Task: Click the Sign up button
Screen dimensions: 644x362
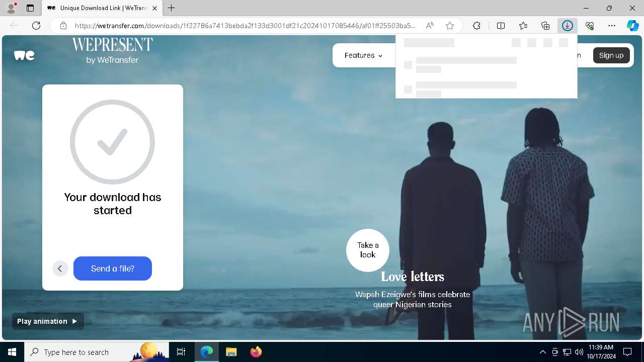Action: coord(611,55)
